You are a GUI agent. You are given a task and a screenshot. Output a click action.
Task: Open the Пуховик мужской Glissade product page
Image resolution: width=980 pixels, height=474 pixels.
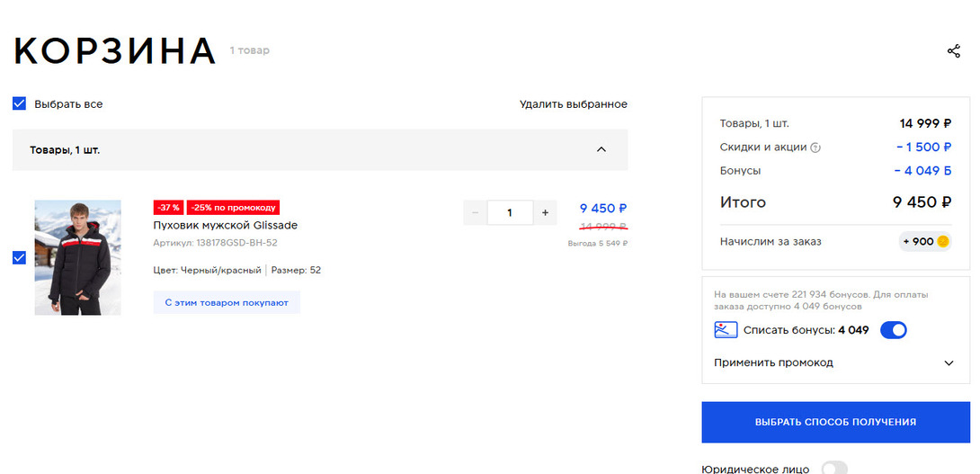click(226, 225)
